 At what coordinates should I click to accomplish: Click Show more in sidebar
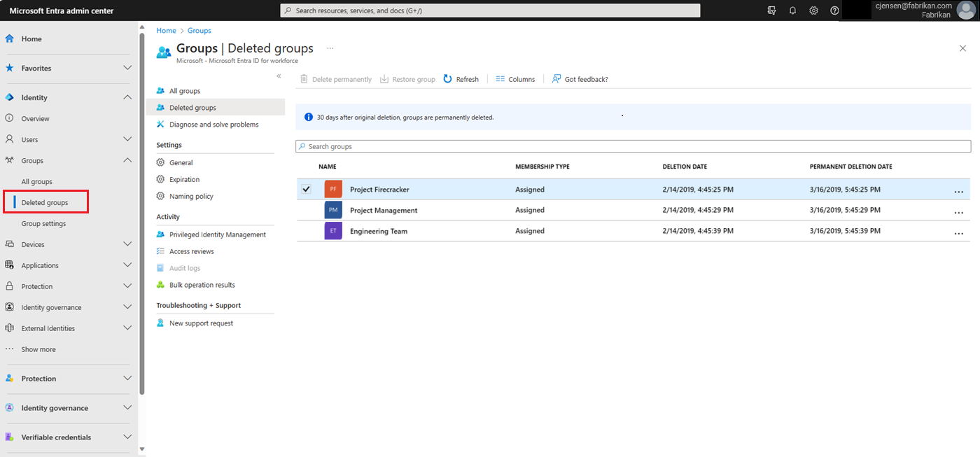(x=38, y=350)
